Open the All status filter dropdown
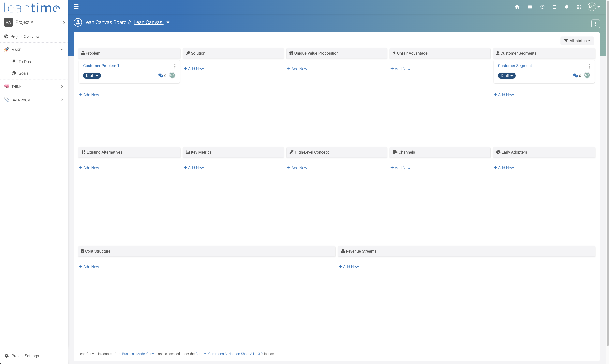This screenshot has height=364, width=609. pyautogui.click(x=577, y=41)
